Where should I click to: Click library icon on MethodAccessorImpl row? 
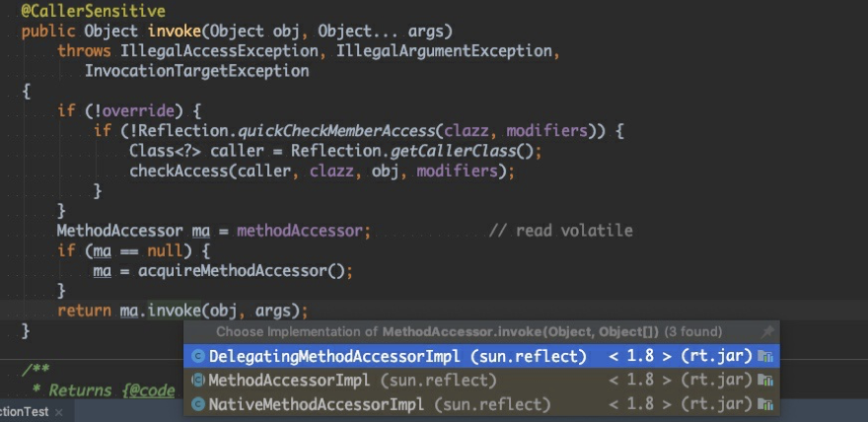click(x=765, y=380)
